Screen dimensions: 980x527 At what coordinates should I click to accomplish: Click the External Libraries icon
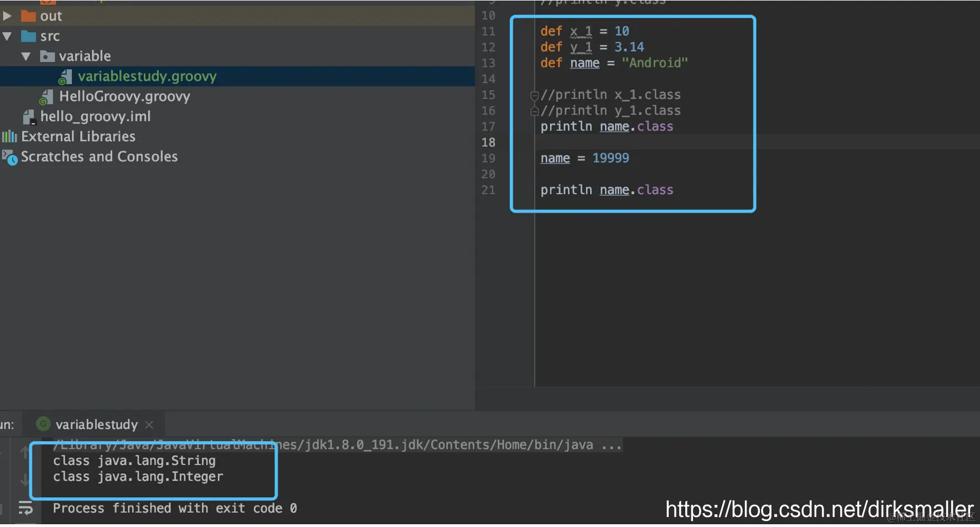click(x=9, y=137)
